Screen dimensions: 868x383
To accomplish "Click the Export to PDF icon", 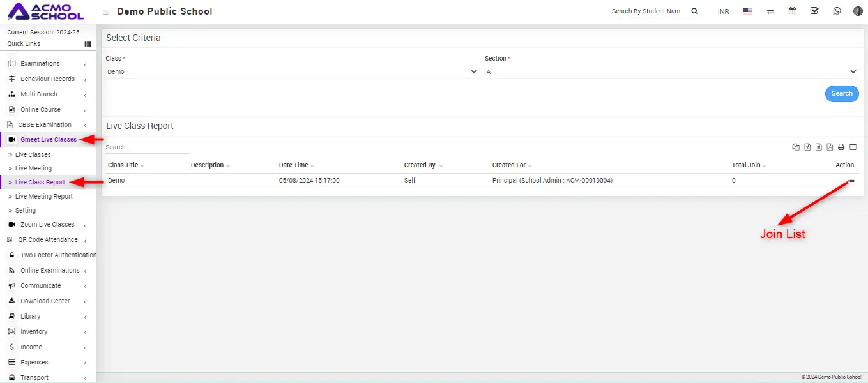I will click(830, 147).
